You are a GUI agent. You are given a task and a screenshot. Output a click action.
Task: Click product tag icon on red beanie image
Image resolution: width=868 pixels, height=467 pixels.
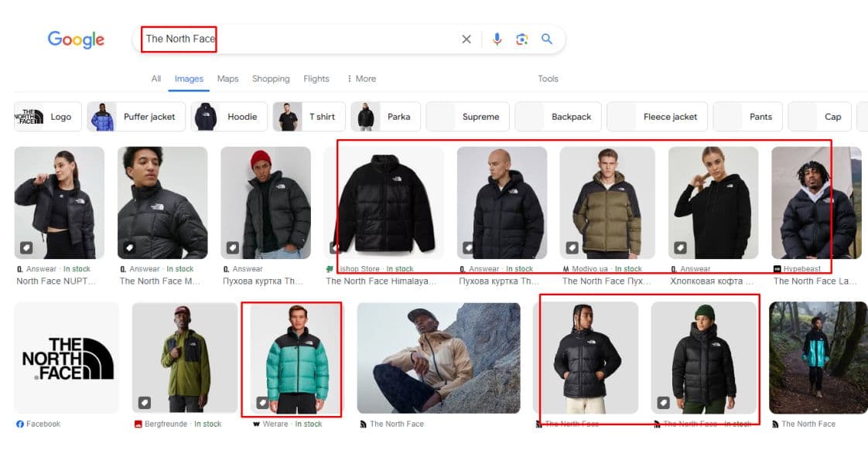coord(233,248)
